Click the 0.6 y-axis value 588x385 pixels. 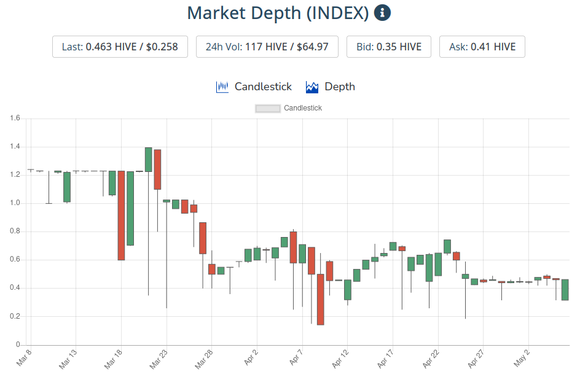pyautogui.click(x=15, y=259)
